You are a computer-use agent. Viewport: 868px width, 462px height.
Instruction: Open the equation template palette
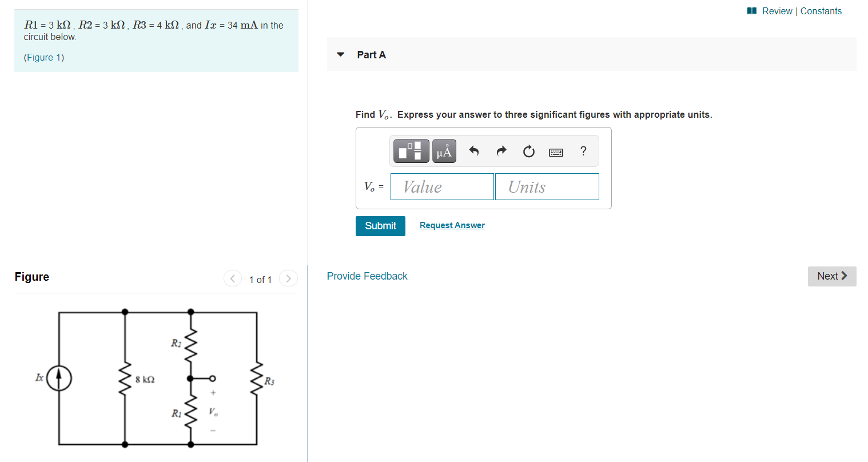click(x=411, y=150)
